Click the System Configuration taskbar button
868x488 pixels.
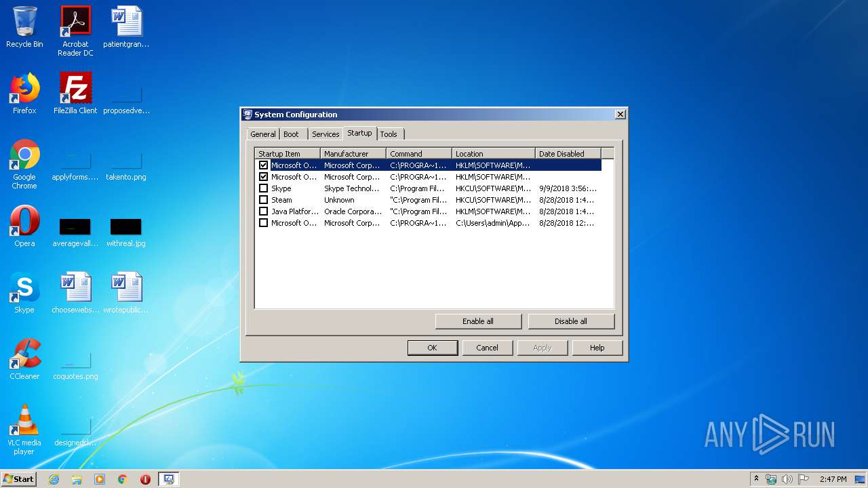pos(168,479)
